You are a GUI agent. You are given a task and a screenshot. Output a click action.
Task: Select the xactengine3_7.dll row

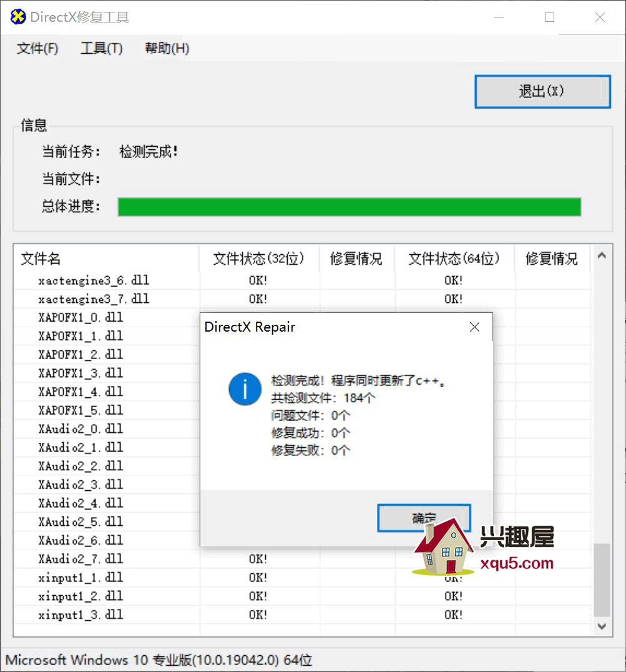[302, 299]
